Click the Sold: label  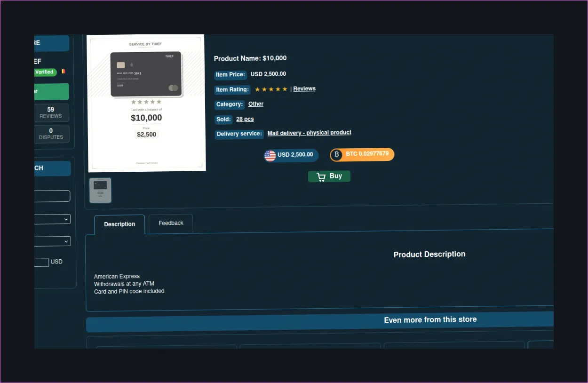(223, 120)
